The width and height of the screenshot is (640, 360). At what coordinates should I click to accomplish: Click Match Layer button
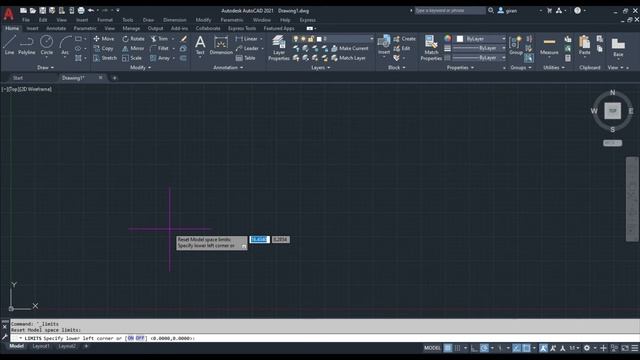[x=349, y=58]
